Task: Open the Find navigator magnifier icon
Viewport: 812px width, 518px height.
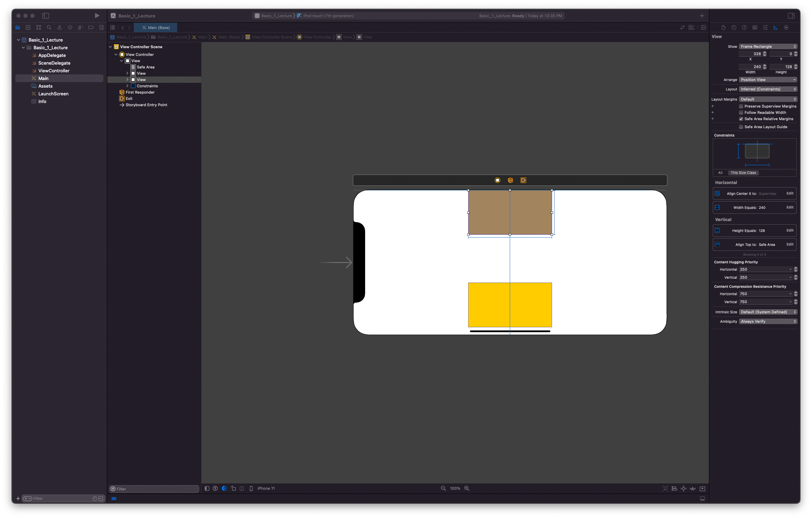Action: click(x=49, y=28)
